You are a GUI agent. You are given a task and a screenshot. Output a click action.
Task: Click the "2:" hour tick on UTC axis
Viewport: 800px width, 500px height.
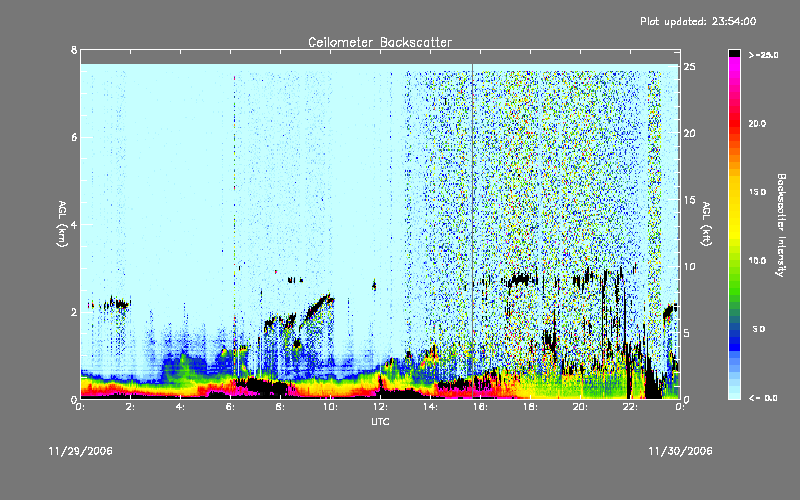[x=131, y=407]
